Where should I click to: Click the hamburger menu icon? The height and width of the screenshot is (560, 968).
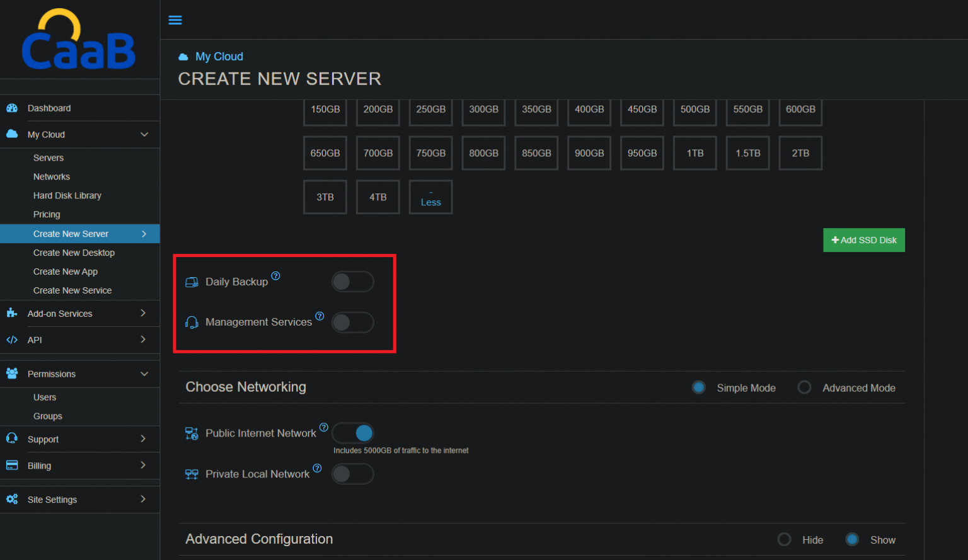[175, 20]
